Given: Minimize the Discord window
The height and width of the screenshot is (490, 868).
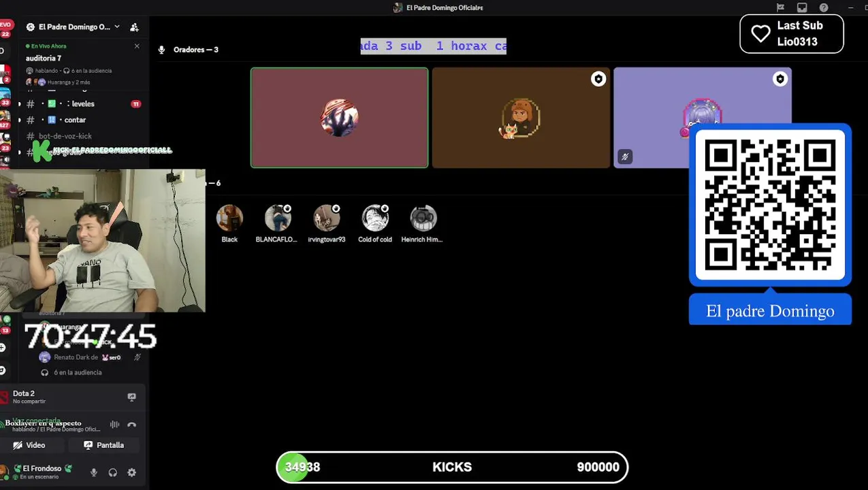Looking at the screenshot, I should (x=850, y=7).
